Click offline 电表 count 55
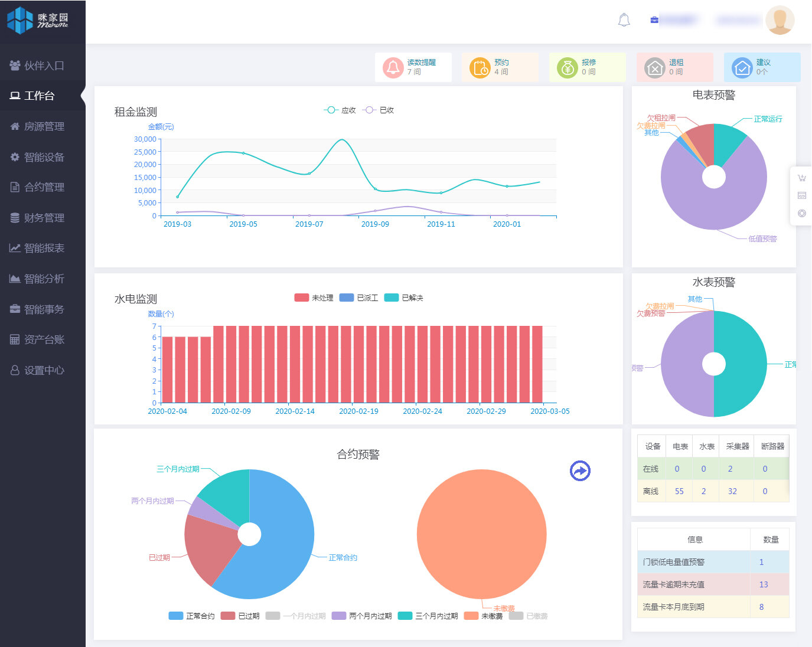The width and height of the screenshot is (812, 647). [679, 491]
